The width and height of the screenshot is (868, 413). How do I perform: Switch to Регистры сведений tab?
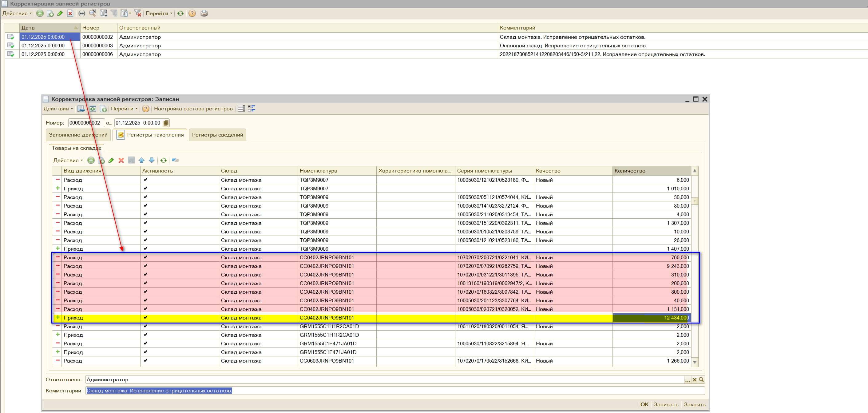(217, 135)
